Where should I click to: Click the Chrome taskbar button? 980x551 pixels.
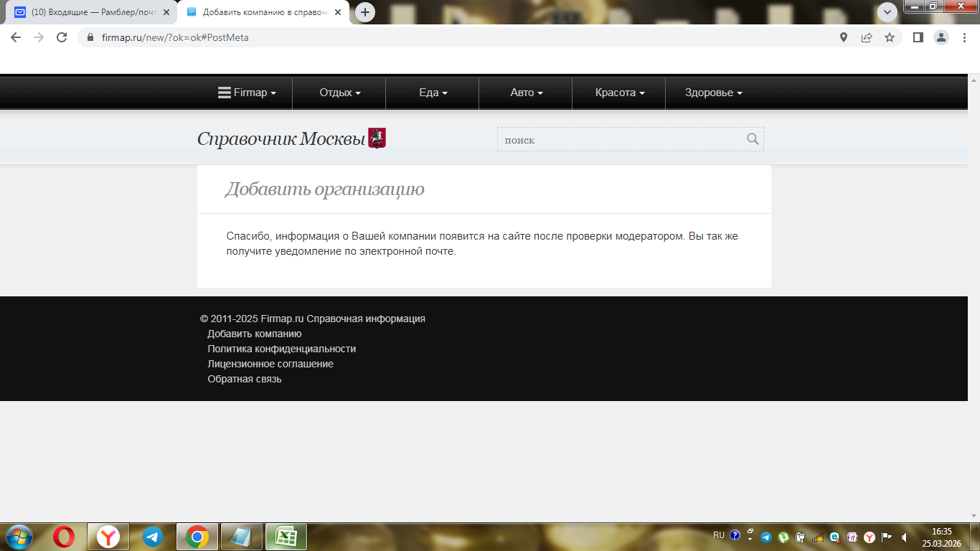197,537
